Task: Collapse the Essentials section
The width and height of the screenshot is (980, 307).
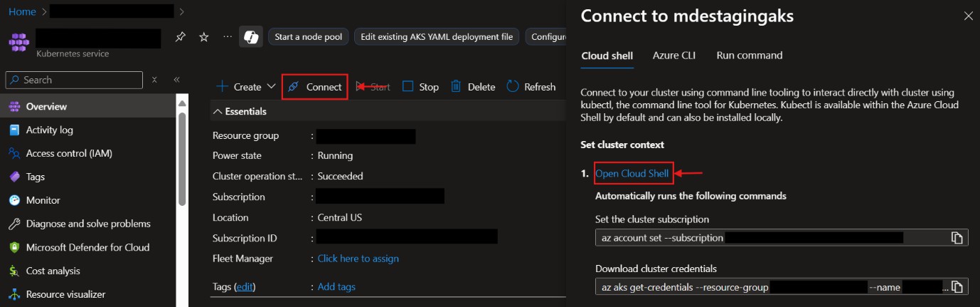Action: coord(218,112)
